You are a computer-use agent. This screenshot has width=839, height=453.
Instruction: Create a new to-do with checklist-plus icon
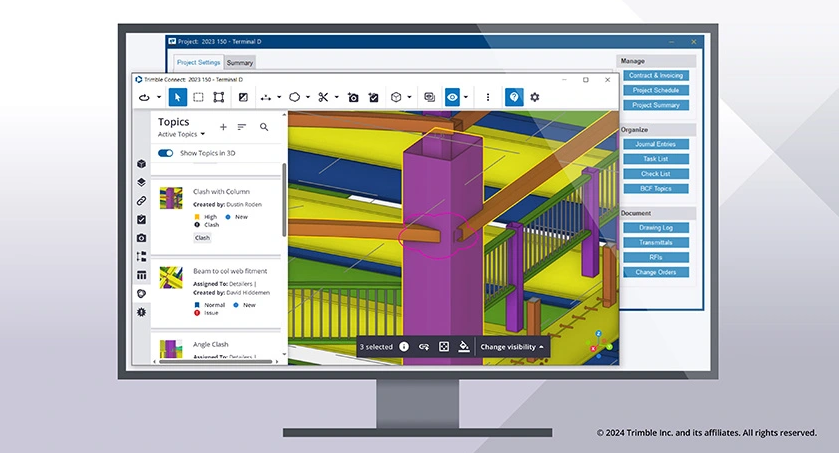point(373,97)
